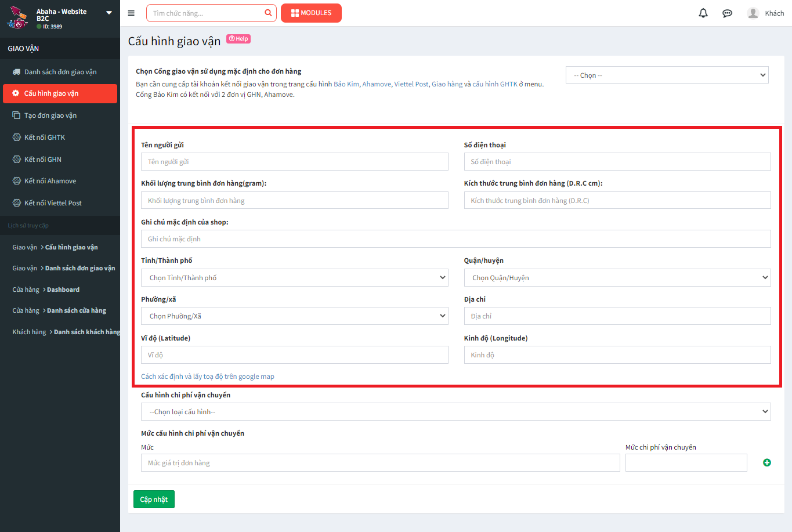Open shipping cost configuration type dropdown
792x532 pixels.
pyautogui.click(x=455, y=412)
